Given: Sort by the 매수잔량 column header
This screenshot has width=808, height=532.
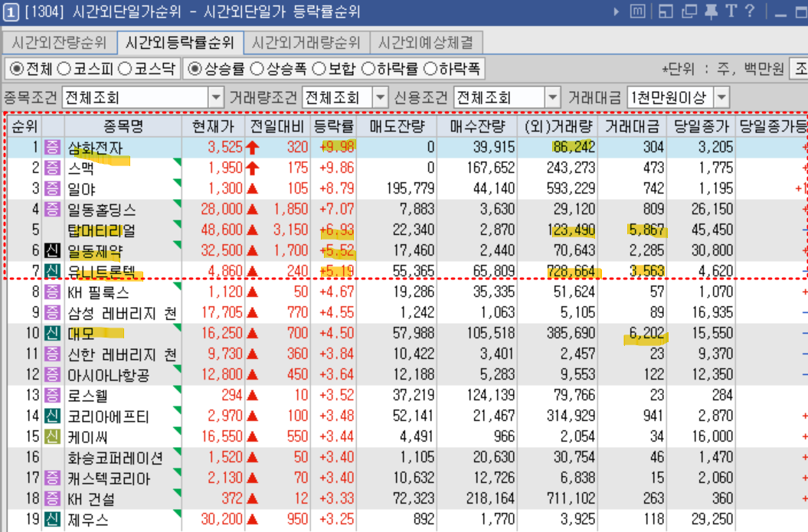Looking at the screenshot, I should [477, 126].
